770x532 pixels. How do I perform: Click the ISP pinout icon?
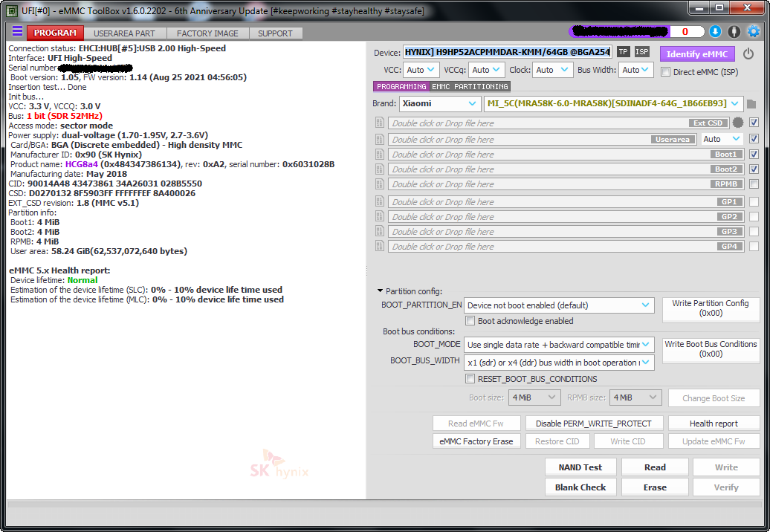pos(642,51)
